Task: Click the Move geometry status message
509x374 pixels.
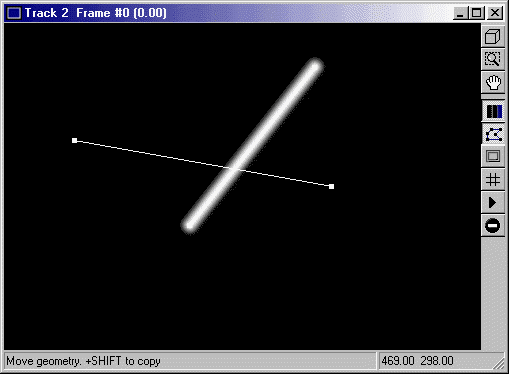Action: 83,361
